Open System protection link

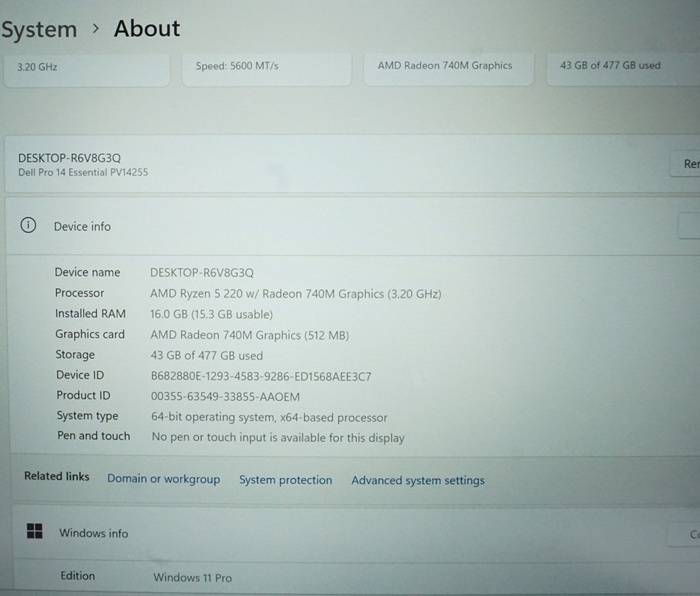[286, 480]
